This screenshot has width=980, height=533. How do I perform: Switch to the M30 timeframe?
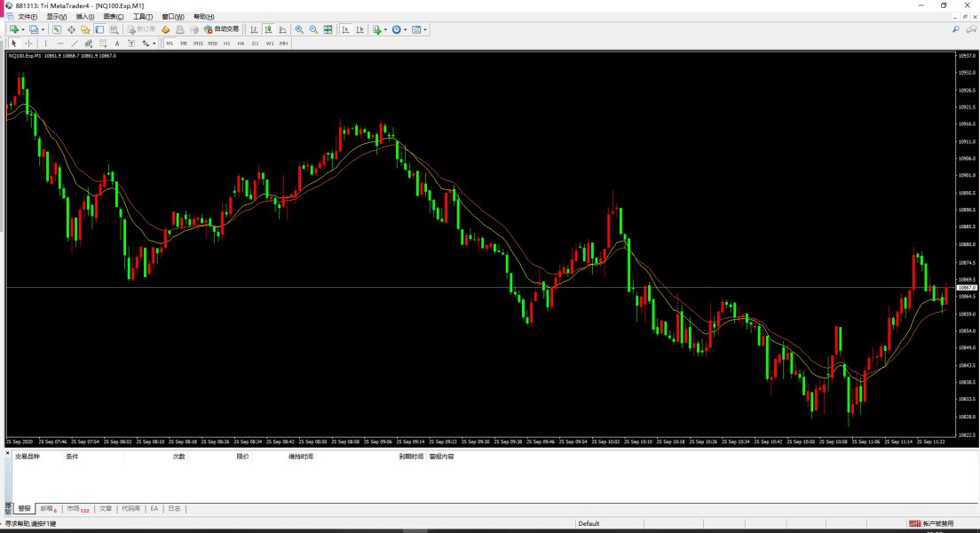click(x=212, y=44)
